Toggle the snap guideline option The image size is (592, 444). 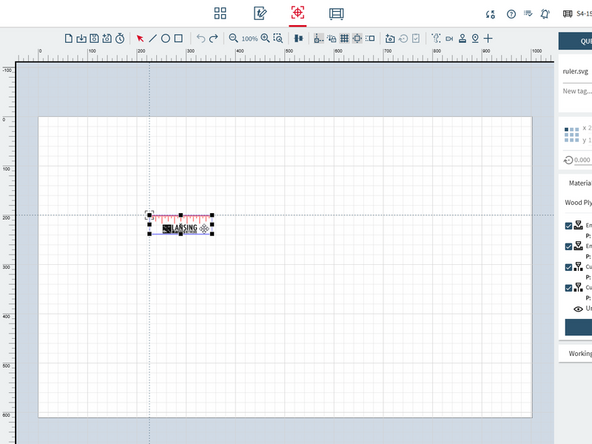click(x=319, y=38)
